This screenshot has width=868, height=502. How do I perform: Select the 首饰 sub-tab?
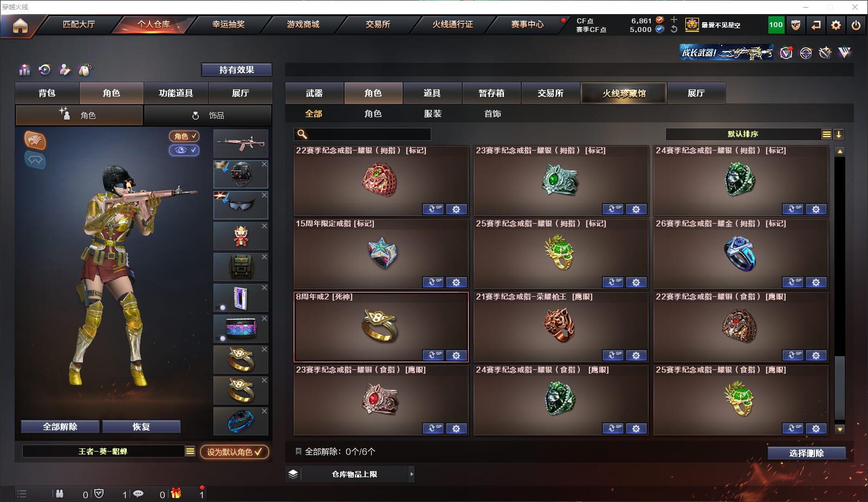coord(493,114)
